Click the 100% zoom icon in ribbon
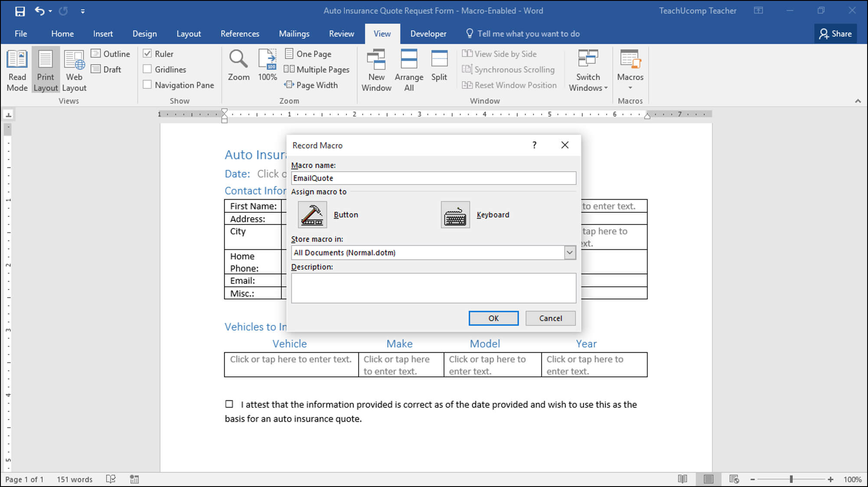 coord(268,67)
